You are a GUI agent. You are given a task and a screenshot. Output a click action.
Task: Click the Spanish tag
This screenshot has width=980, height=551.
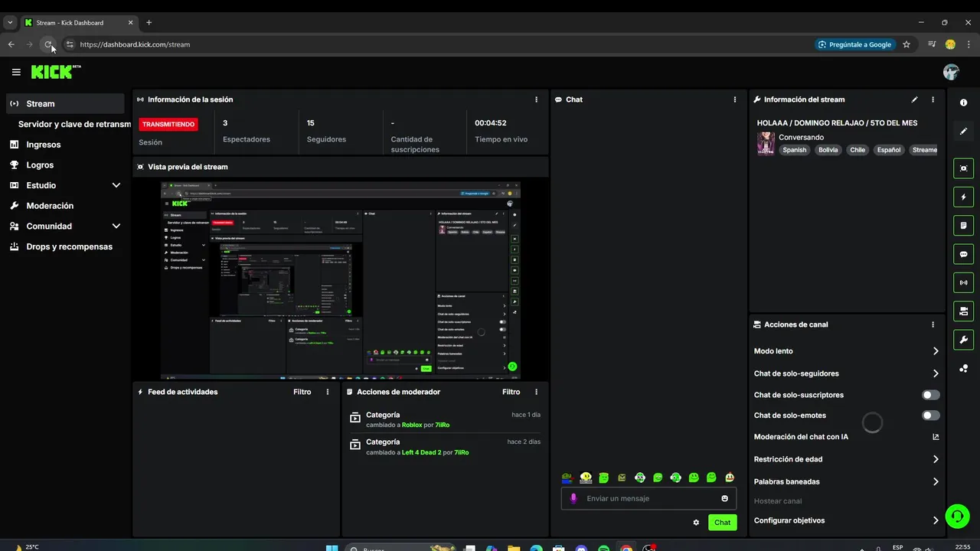[794, 150]
